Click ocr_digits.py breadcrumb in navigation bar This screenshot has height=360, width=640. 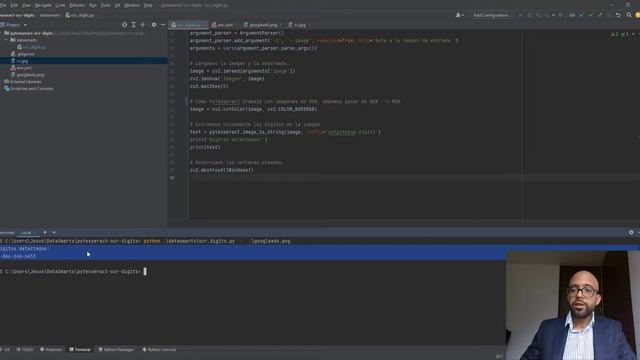pyautogui.click(x=80, y=15)
